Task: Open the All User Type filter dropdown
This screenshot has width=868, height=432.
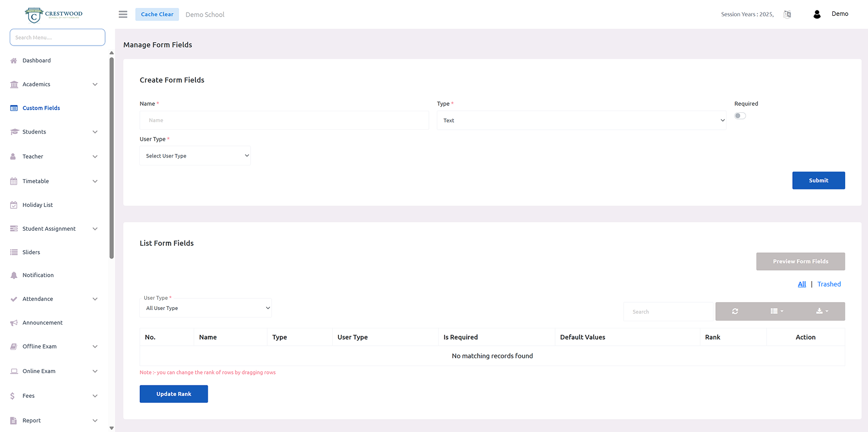Action: [205, 308]
